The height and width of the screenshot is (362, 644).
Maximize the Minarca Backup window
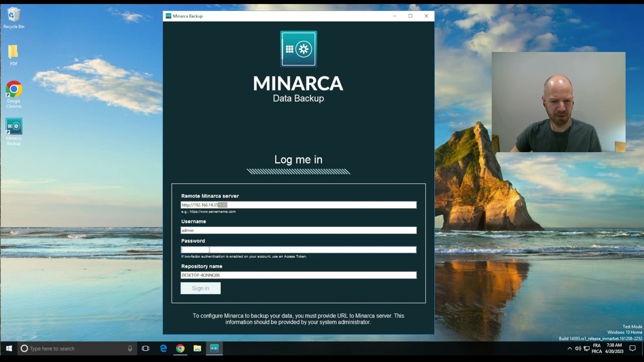pos(411,16)
